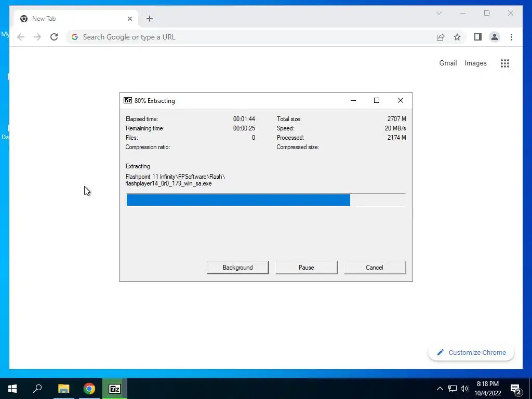The width and height of the screenshot is (532, 399).
Task: Pause the 7-Zip extraction
Action: [306, 268]
